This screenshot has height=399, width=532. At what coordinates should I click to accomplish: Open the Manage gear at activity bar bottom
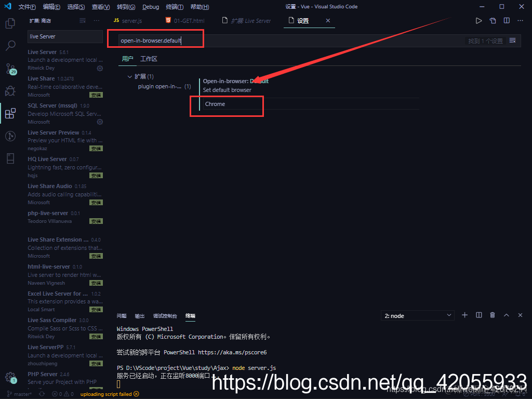[10, 377]
